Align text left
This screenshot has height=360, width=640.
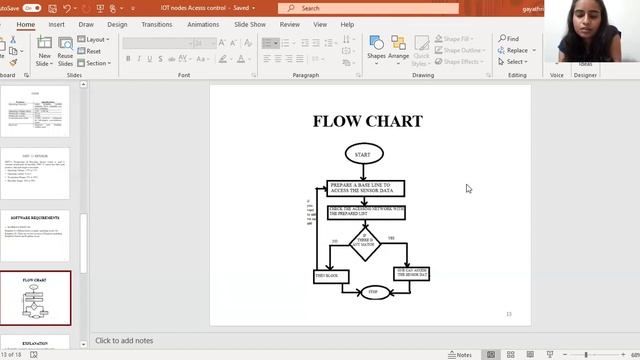[267, 59]
